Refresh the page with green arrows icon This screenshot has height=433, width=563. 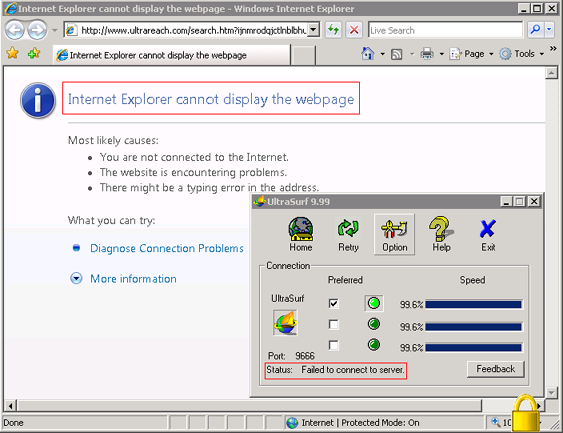click(x=334, y=30)
